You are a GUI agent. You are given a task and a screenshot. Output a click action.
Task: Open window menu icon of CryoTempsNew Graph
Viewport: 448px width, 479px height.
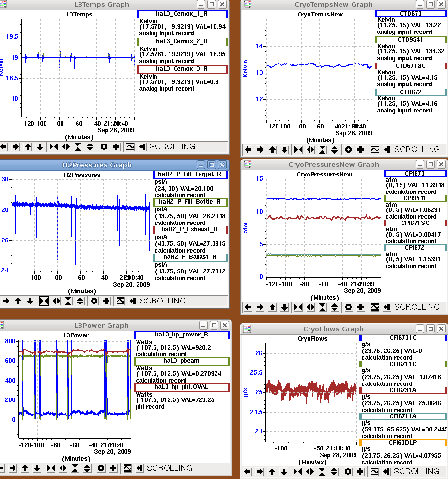click(247, 4)
